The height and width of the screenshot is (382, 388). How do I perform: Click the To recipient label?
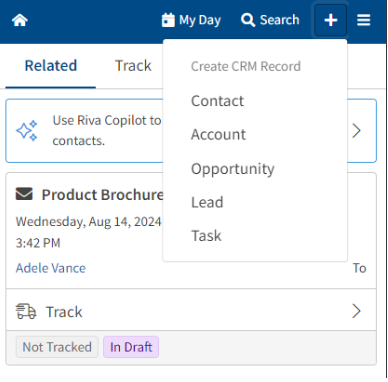[x=360, y=268]
